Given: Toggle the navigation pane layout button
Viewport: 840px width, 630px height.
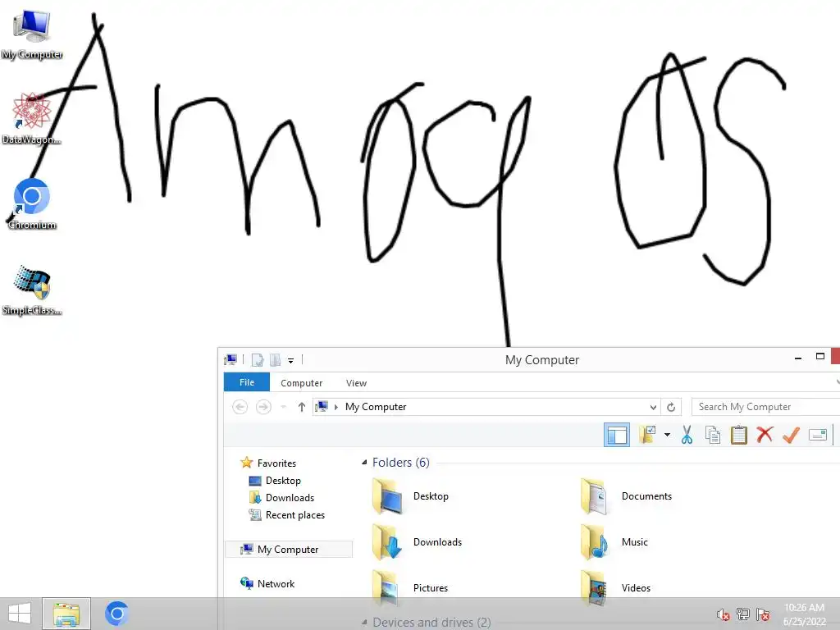Looking at the screenshot, I should (617, 435).
